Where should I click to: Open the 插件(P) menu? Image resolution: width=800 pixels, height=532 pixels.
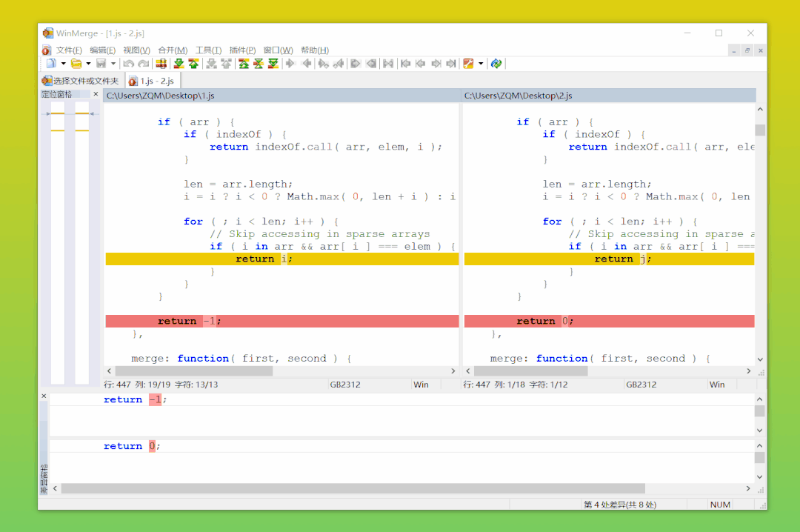coord(242,50)
